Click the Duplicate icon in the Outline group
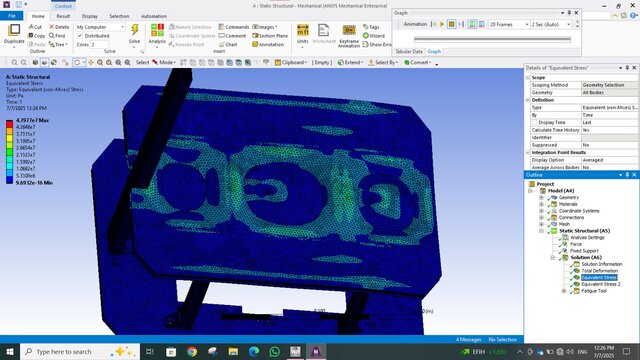Image resolution: width=640 pixels, height=360 pixels. (14, 30)
